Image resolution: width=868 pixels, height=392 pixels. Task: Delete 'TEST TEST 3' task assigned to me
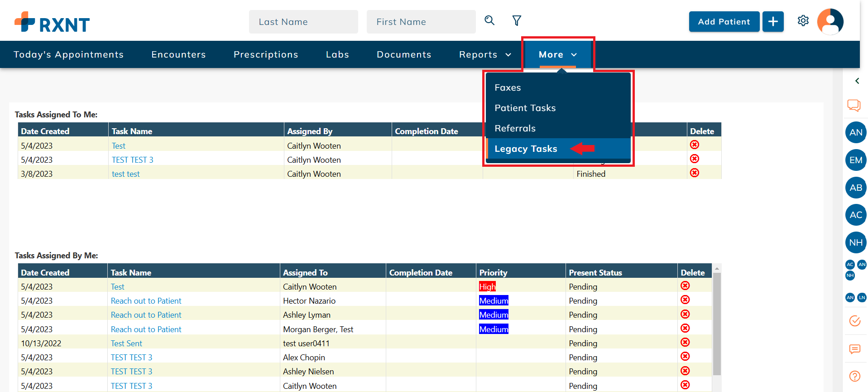(x=695, y=159)
